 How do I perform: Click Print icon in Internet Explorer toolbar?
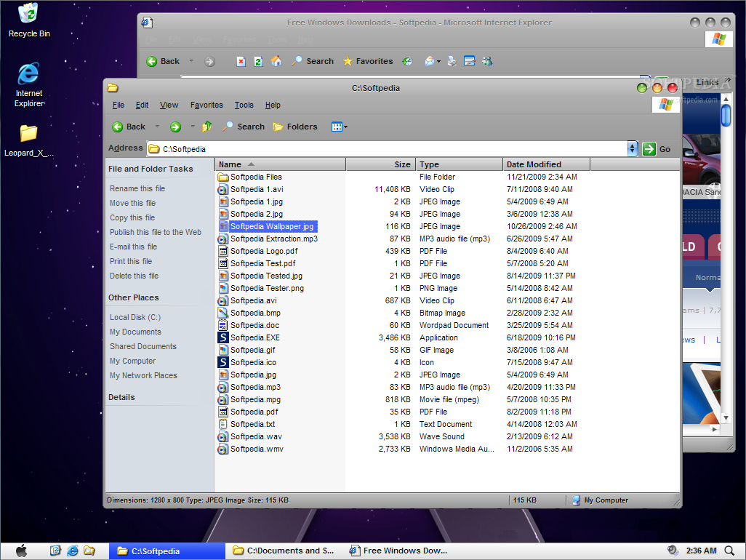click(x=452, y=61)
